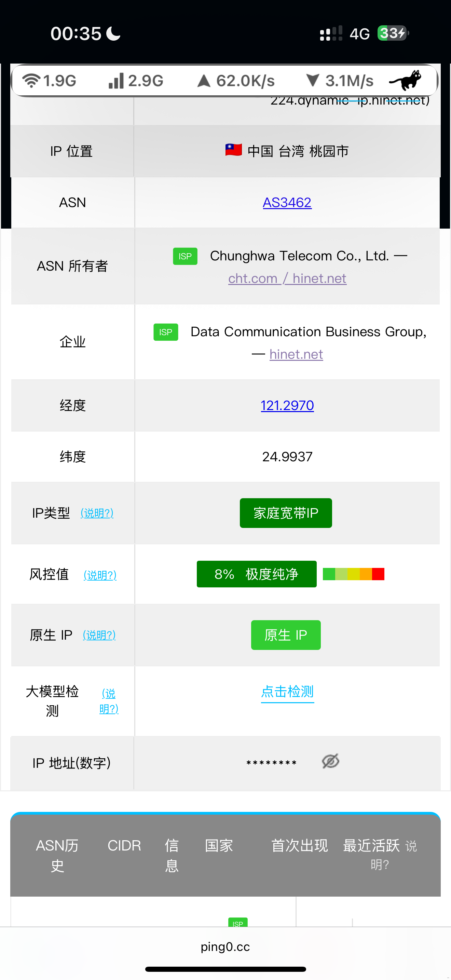Screen dimensions: 451x980
Task: Tap the cellular data bars icon
Action: [x=116, y=81]
